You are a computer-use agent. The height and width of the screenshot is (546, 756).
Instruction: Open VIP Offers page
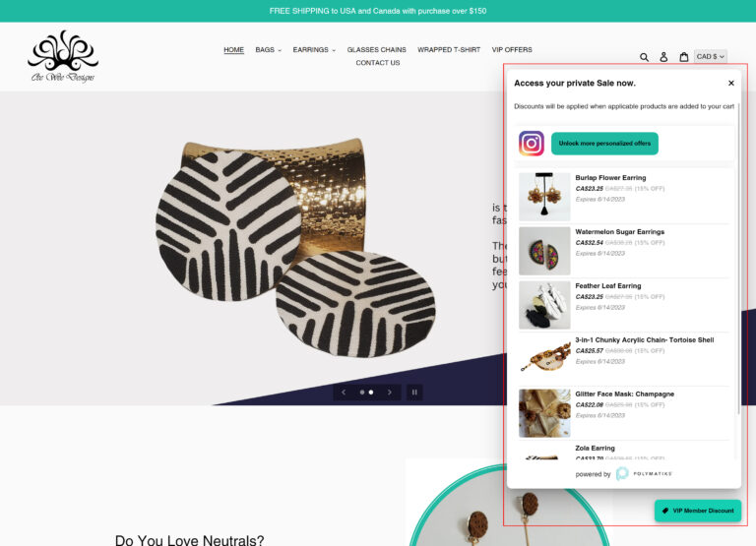[x=512, y=49]
